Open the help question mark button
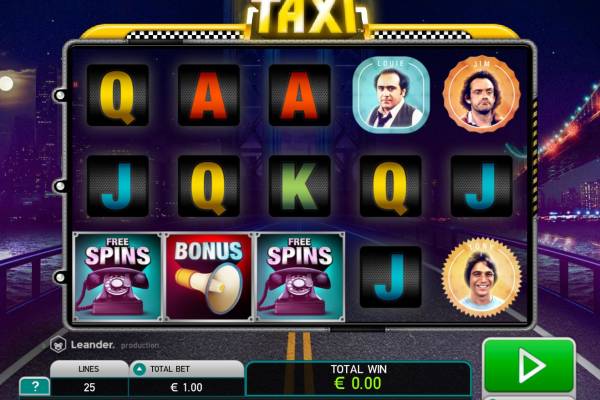600x400 pixels. (x=35, y=386)
